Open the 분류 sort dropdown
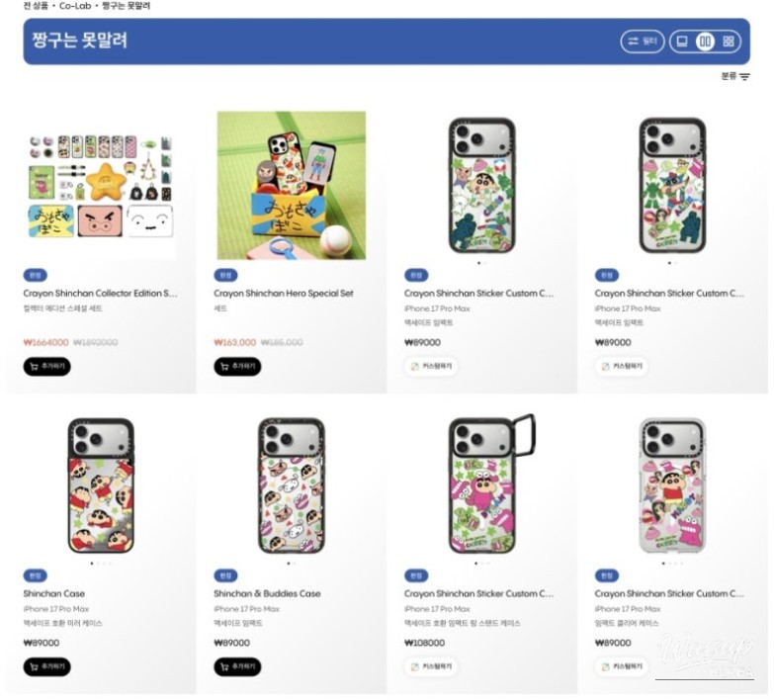774x700 pixels. (x=735, y=76)
